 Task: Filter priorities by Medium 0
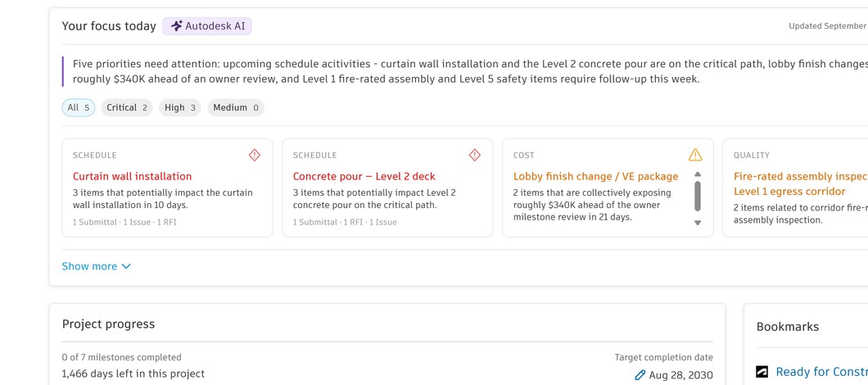pyautogui.click(x=236, y=107)
